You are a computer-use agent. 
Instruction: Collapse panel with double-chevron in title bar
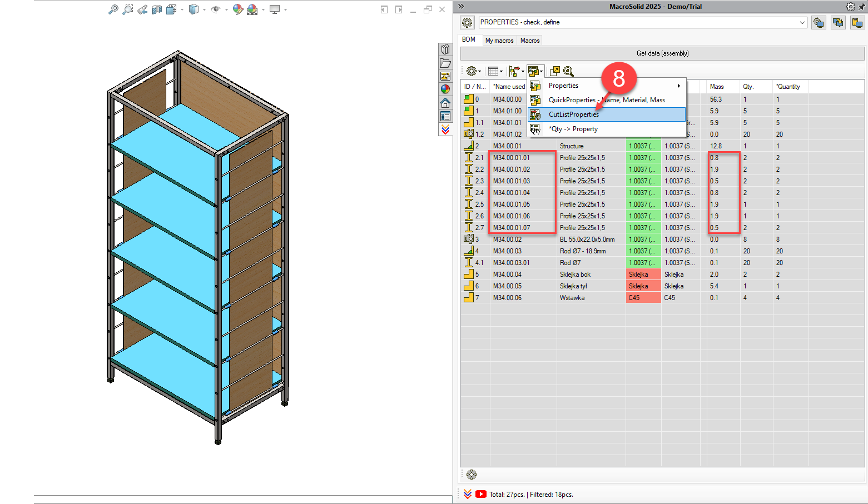click(461, 7)
